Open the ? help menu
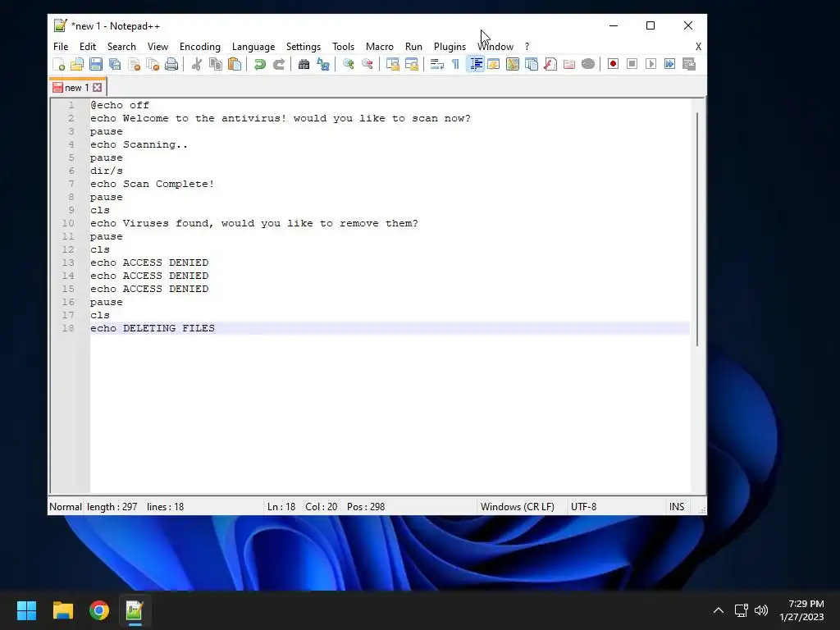 pyautogui.click(x=527, y=47)
